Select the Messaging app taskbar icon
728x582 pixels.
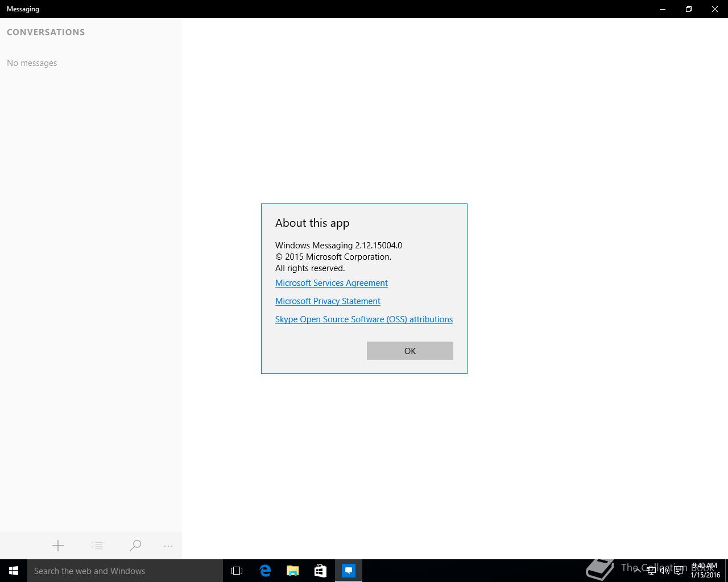[349, 571]
